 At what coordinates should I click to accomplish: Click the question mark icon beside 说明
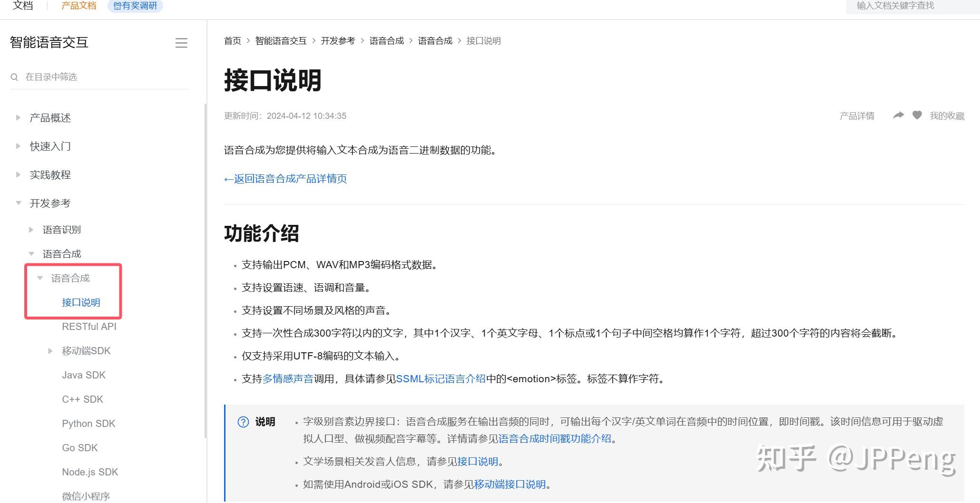[x=243, y=422]
